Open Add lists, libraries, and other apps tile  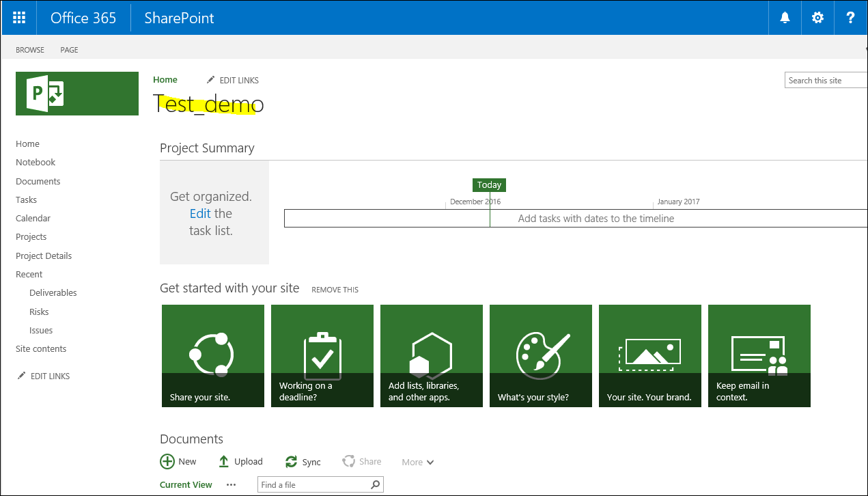432,356
